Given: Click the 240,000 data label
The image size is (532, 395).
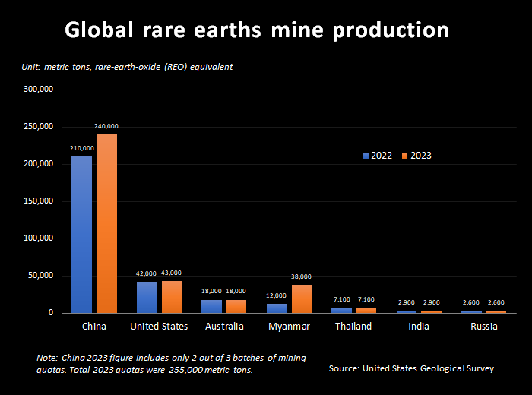Looking at the screenshot, I should tap(106, 126).
